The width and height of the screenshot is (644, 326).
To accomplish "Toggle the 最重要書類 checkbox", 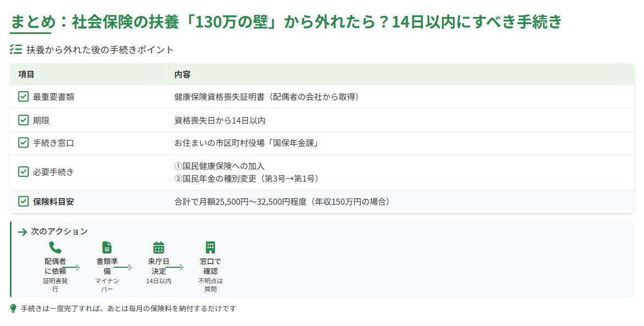I will (24, 97).
